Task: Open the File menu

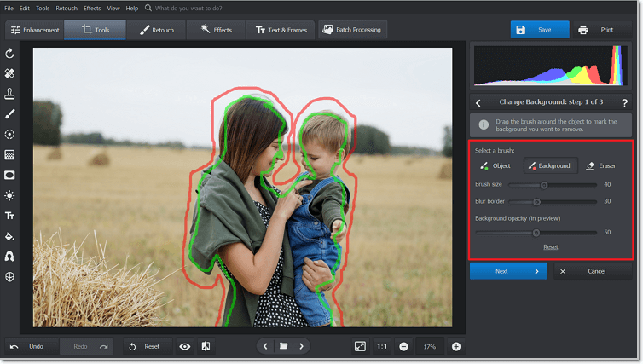Action: [x=9, y=9]
